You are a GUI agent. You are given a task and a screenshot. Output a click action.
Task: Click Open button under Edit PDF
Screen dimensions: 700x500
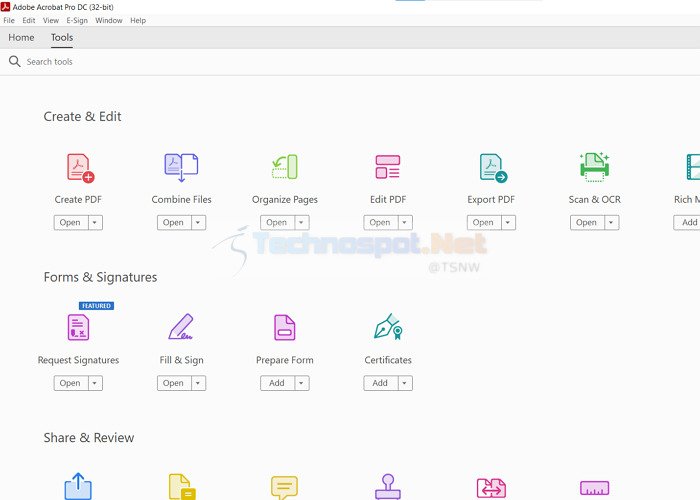(x=380, y=222)
